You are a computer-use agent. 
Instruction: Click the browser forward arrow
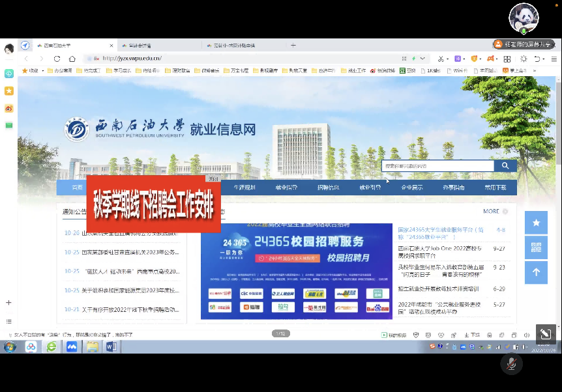coord(42,59)
